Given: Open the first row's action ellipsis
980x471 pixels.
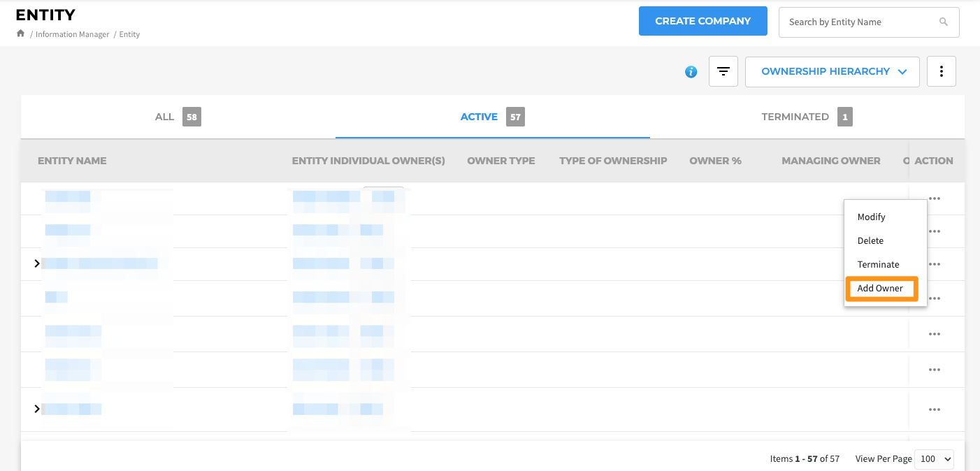Looking at the screenshot, I should pos(934,198).
